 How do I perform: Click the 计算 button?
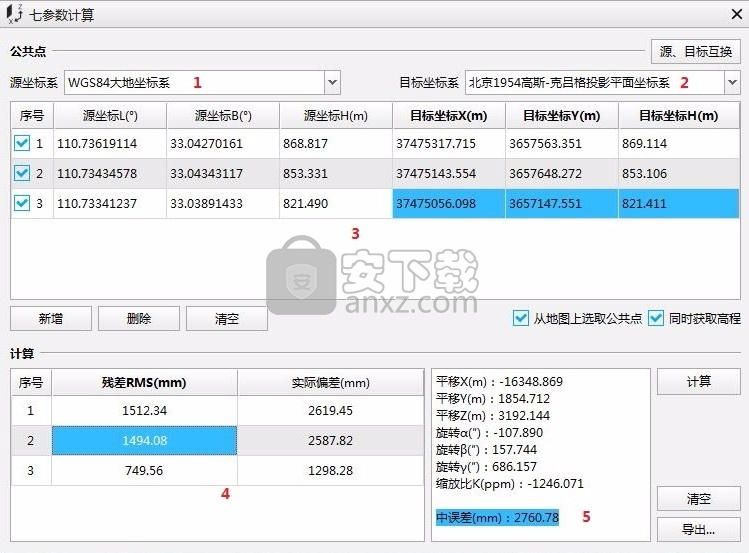tap(699, 382)
